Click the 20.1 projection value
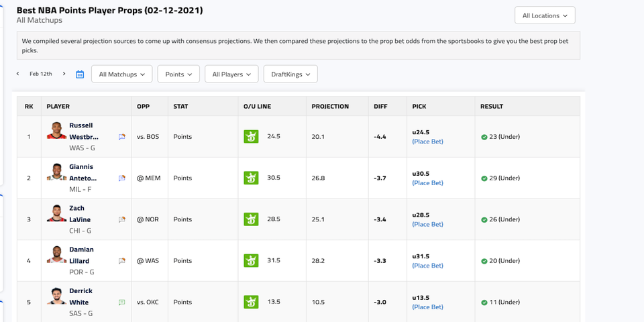Image resolution: width=644 pixels, height=322 pixels. point(318,137)
